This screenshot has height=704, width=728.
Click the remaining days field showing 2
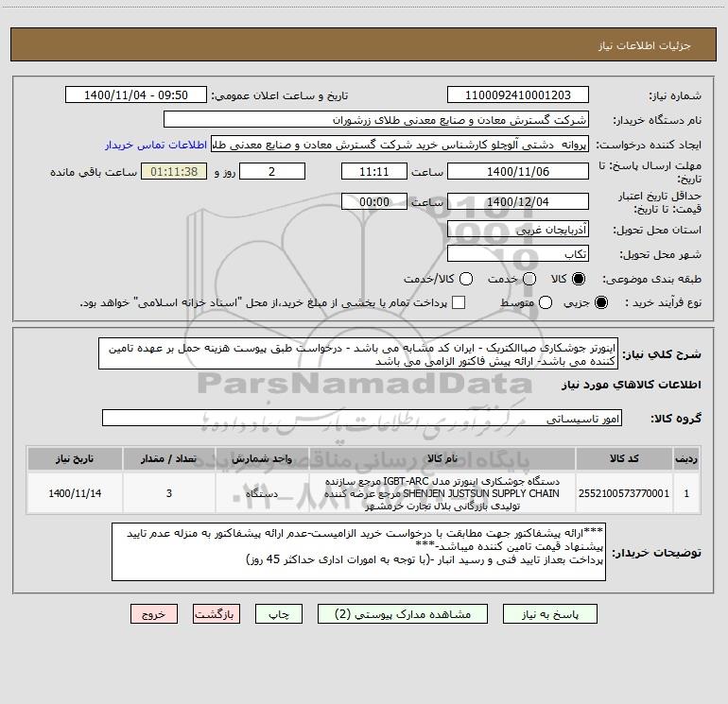272,171
